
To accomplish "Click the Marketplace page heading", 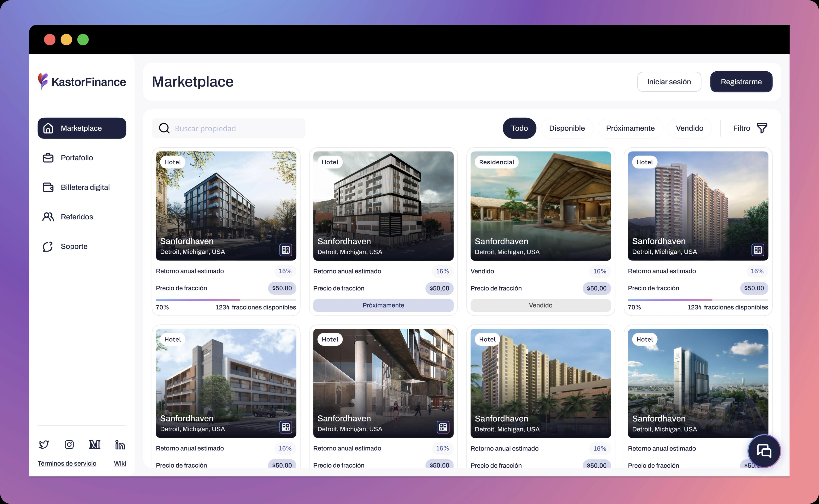I will (193, 82).
